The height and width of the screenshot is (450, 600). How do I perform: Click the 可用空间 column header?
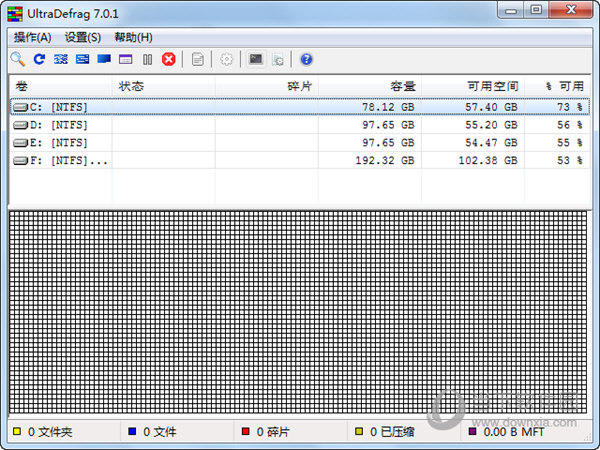(473, 86)
